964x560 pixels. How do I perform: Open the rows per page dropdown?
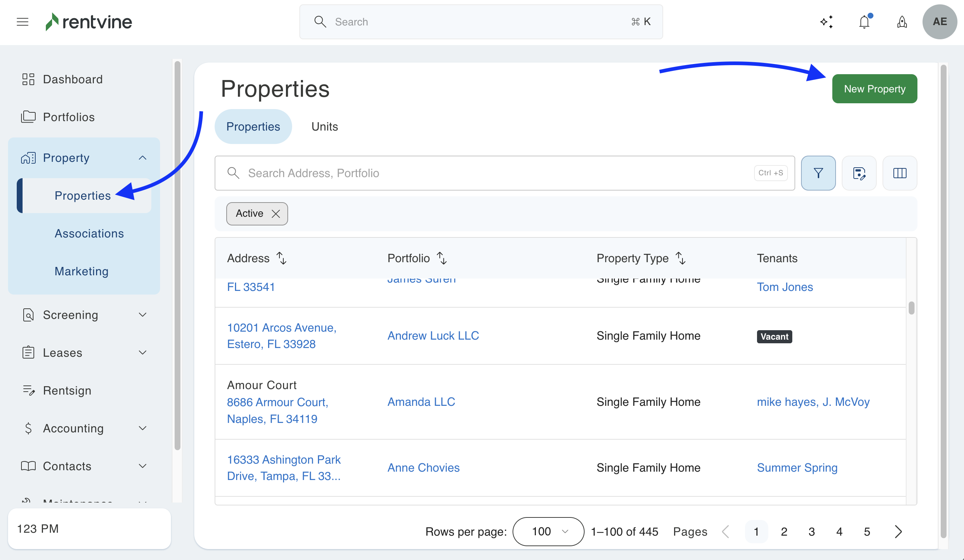click(548, 531)
